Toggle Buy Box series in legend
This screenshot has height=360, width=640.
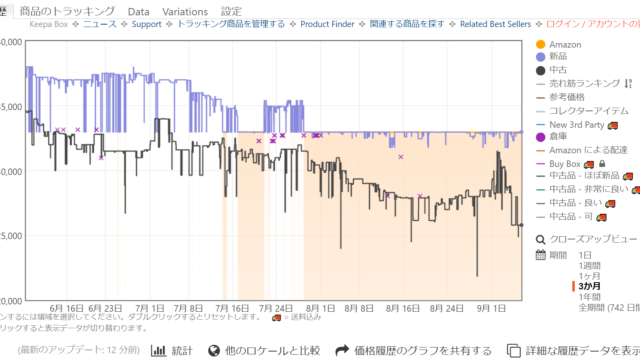point(564,164)
